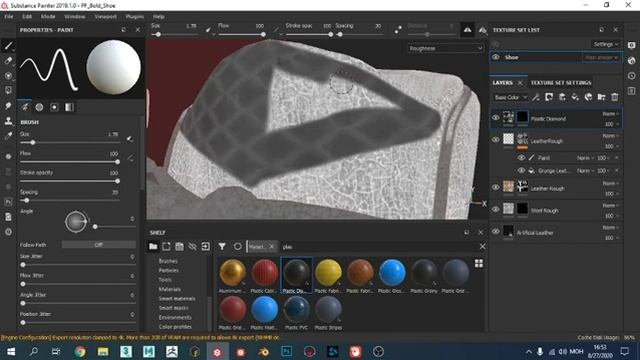Open the Material properties tab icon
Viewport: 640px width, 360px height.
(69, 107)
